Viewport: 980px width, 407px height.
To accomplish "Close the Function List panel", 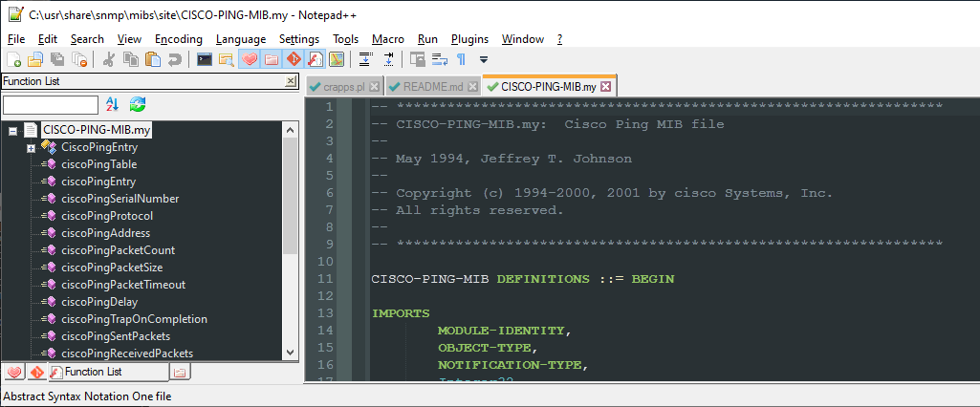I will 291,81.
